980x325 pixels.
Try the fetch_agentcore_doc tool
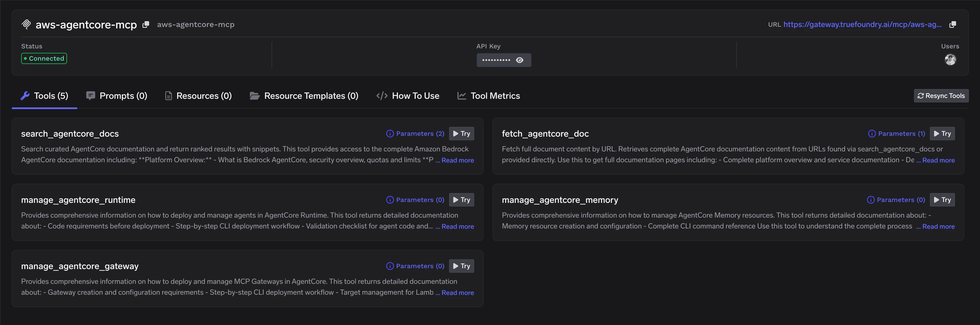click(x=942, y=134)
